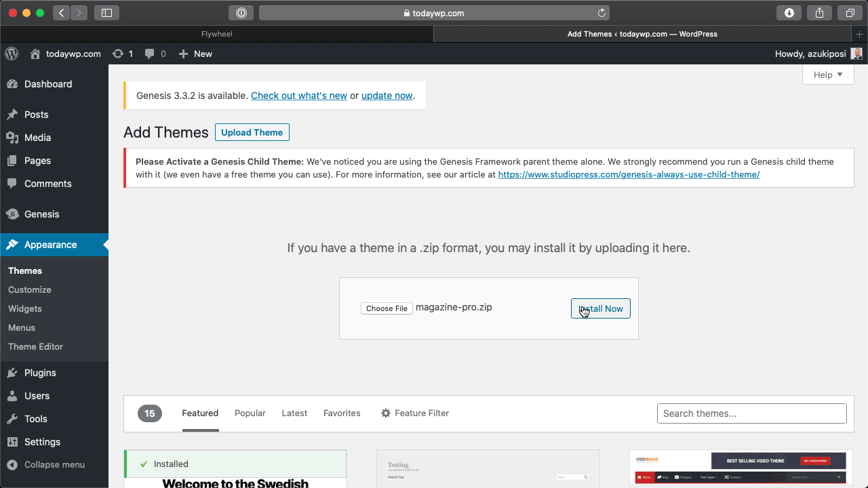The image size is (868, 488).
Task: Focus the Search themes input field
Action: (752, 413)
